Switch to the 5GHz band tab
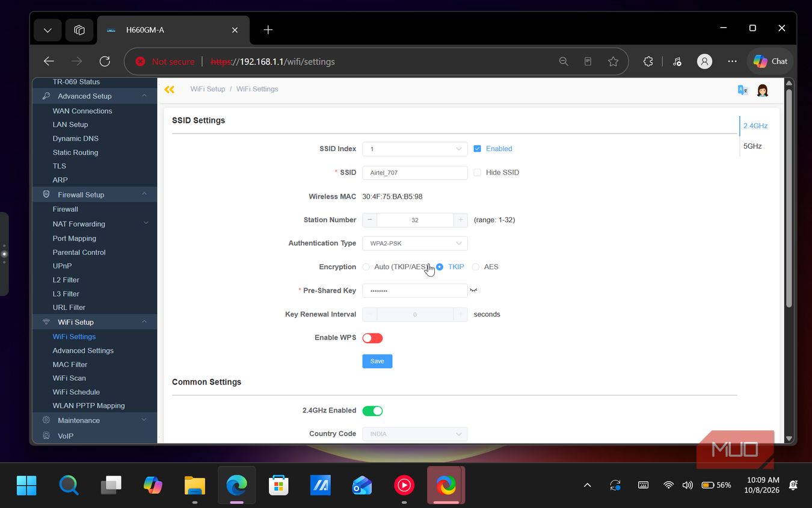812x508 pixels. [x=752, y=146]
